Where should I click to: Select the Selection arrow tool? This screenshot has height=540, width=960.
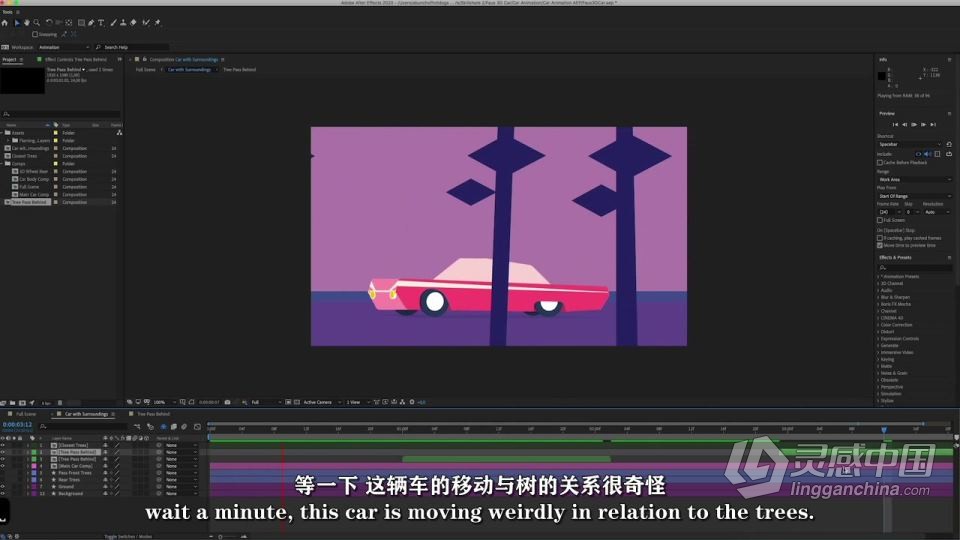click(17, 23)
